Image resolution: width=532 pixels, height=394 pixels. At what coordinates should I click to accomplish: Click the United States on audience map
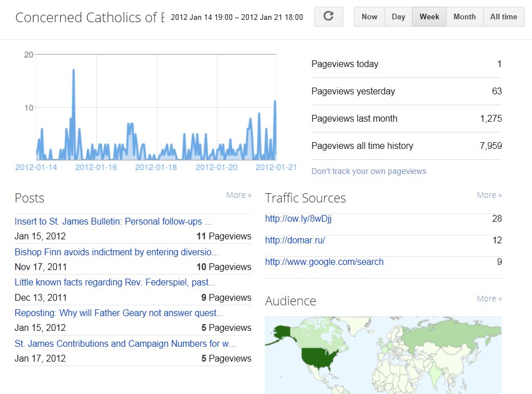319,359
